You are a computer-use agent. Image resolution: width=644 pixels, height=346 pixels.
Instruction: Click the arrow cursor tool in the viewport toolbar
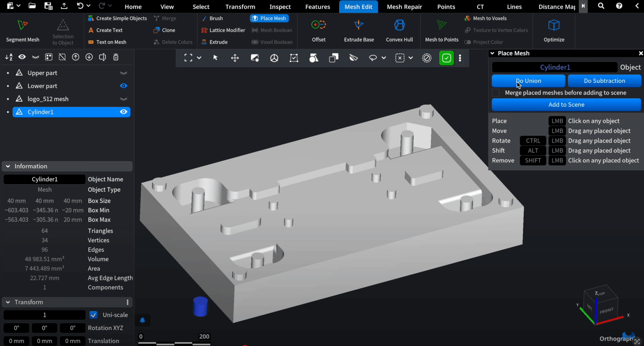pyautogui.click(x=215, y=58)
